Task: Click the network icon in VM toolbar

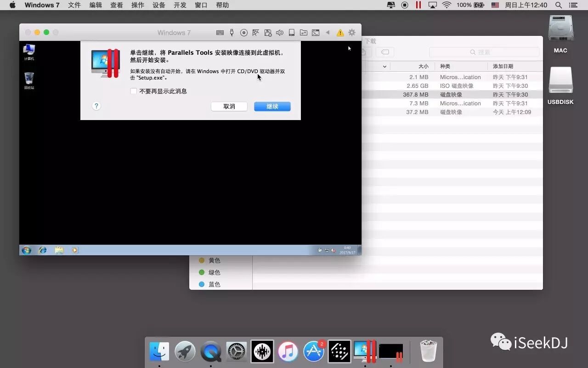Action: pos(256,33)
